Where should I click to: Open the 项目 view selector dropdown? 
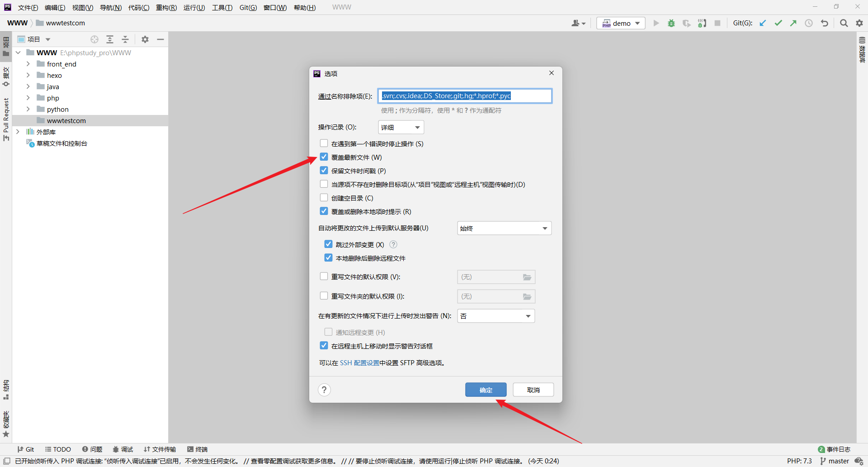pos(34,39)
